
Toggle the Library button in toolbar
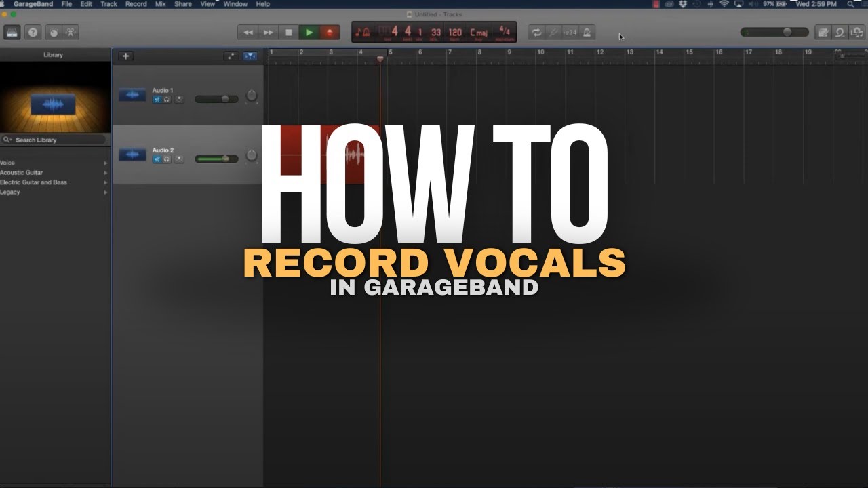point(12,32)
